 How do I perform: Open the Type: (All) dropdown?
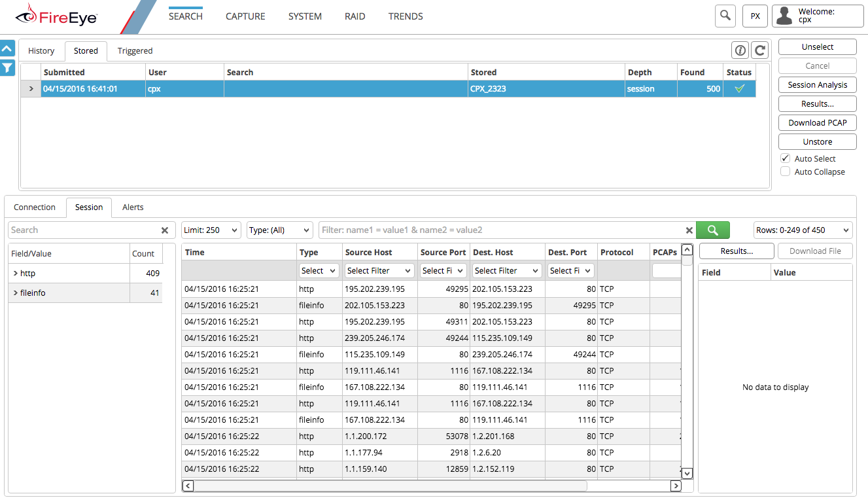coord(280,230)
